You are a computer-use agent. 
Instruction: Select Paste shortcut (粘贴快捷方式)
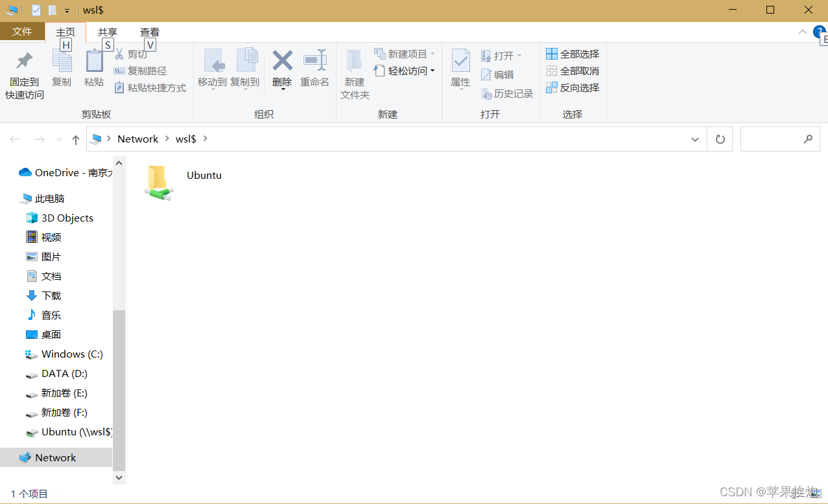[x=150, y=87]
